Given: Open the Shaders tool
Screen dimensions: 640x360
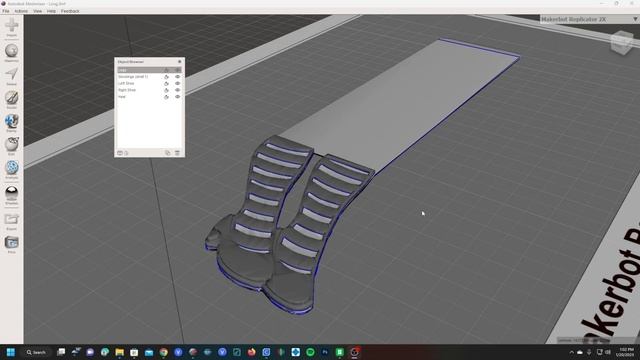Looking at the screenshot, I should pos(11,195).
